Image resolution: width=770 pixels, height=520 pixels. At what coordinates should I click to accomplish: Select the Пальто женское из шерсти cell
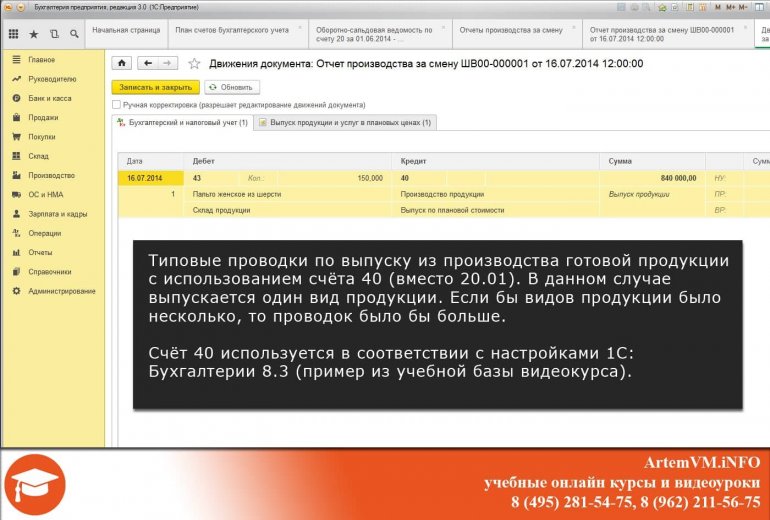point(288,194)
